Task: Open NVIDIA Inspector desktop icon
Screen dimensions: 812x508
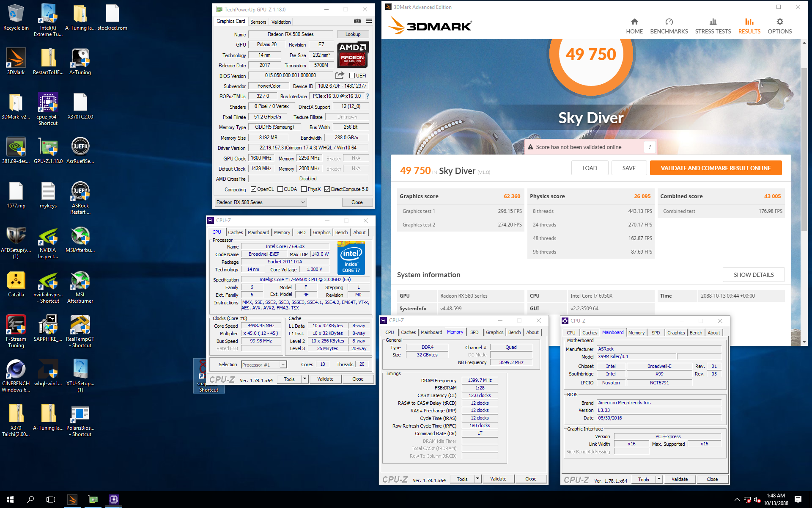Action: pos(48,243)
